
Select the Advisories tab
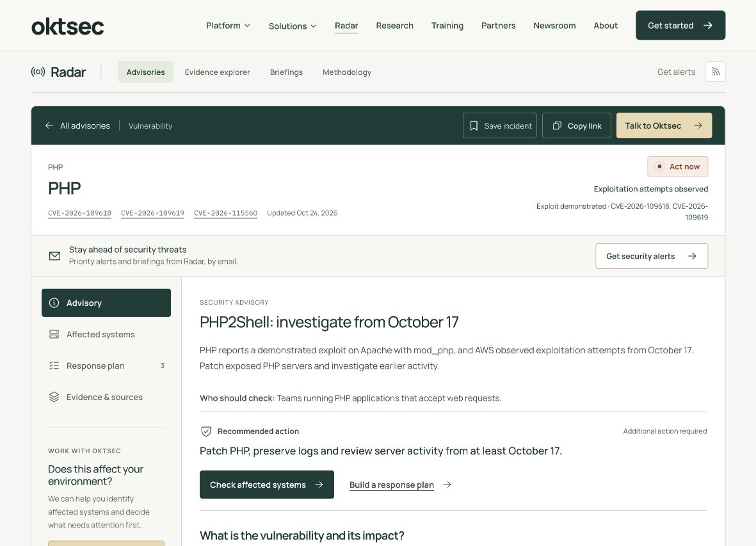click(x=145, y=72)
